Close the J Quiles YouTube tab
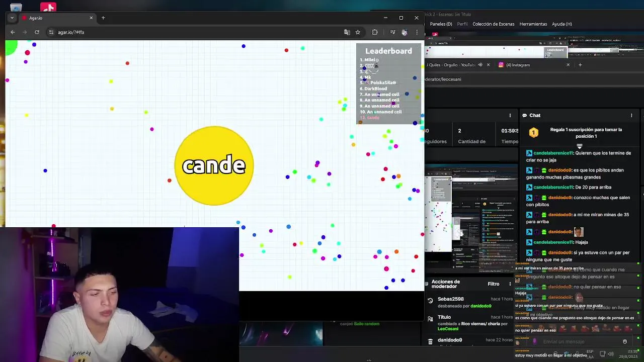644x362 pixels. pyautogui.click(x=488, y=65)
